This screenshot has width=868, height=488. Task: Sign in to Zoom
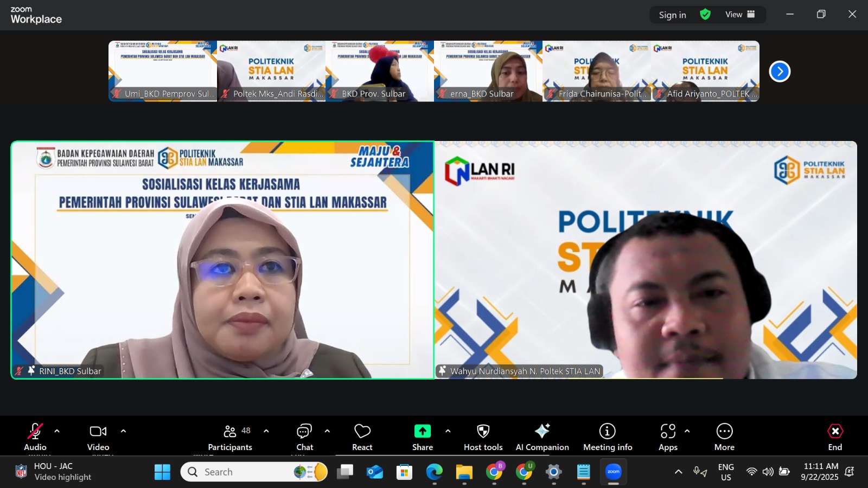pos(672,15)
